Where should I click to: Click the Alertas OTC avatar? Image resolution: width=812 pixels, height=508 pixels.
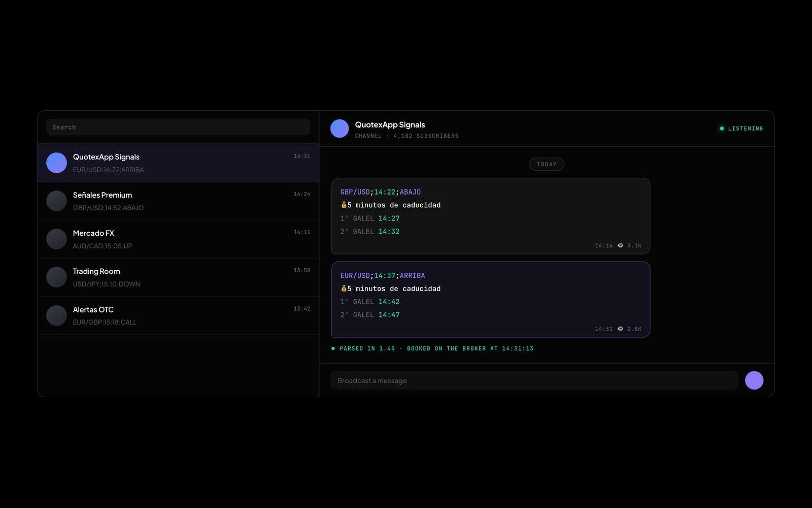click(x=56, y=315)
